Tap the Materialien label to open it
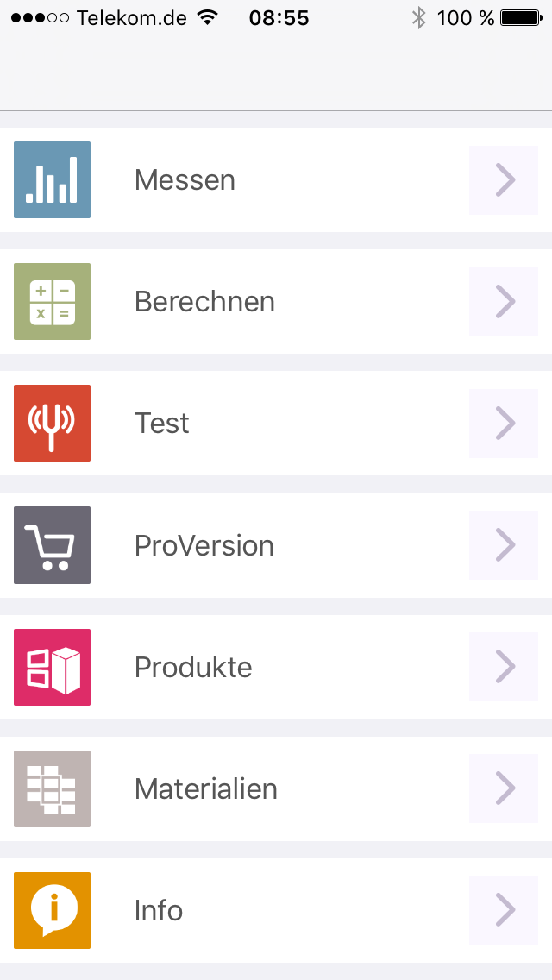This screenshot has width=552, height=980. click(x=205, y=788)
